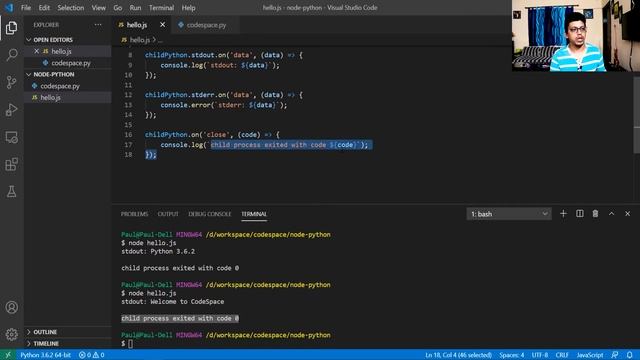Viewport: 640px width, 360px height.
Task: Select the Terminal panel tab
Action: [x=254, y=214]
